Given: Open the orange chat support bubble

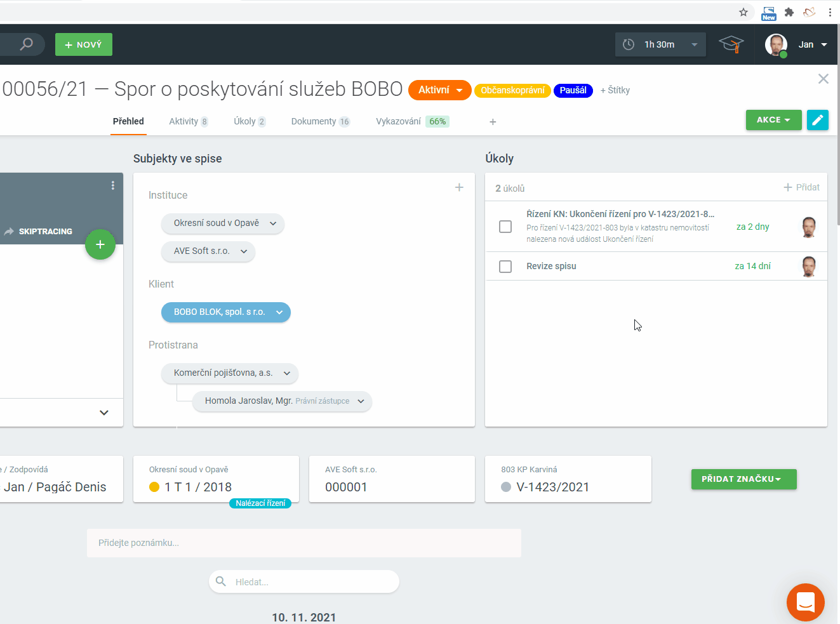Looking at the screenshot, I should 805,602.
